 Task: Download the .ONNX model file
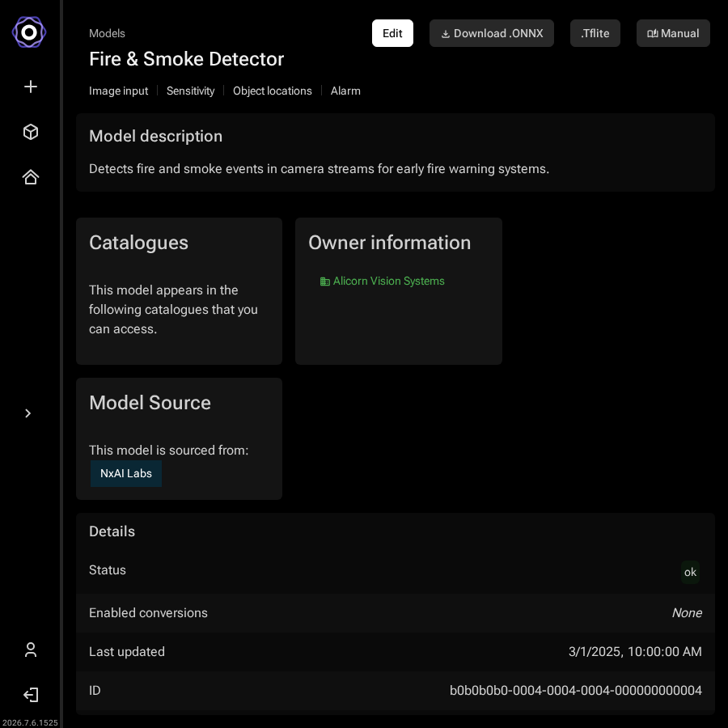point(491,33)
